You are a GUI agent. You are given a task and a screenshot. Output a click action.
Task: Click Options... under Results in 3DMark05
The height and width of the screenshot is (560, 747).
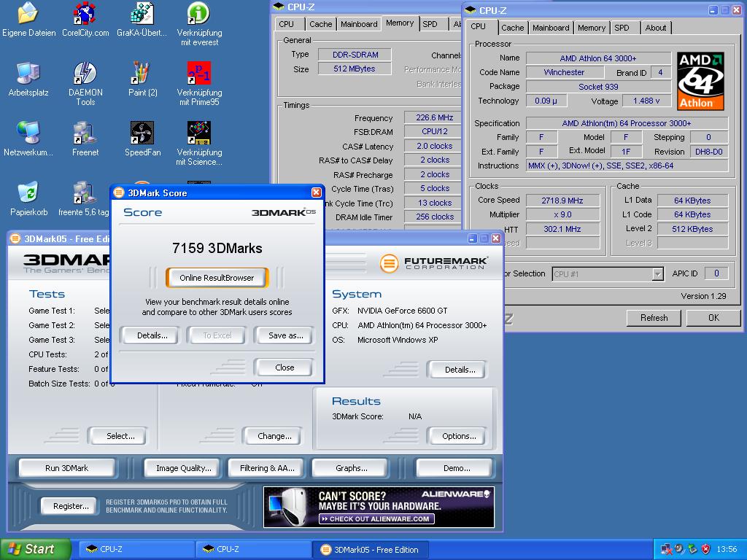coord(458,436)
